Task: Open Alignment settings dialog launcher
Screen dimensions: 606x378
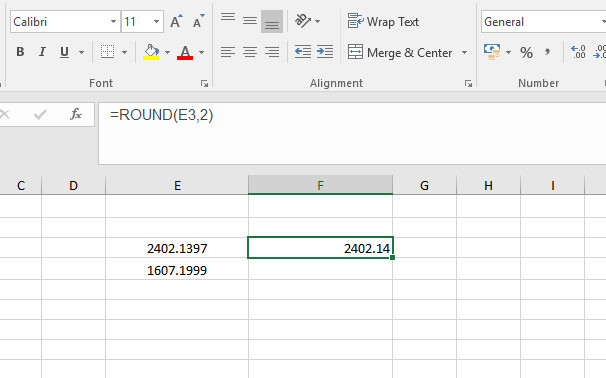Action: coord(468,83)
